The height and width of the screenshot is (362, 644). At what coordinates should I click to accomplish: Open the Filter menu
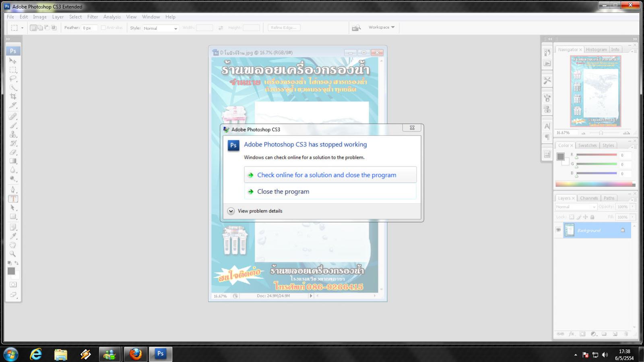click(93, 17)
